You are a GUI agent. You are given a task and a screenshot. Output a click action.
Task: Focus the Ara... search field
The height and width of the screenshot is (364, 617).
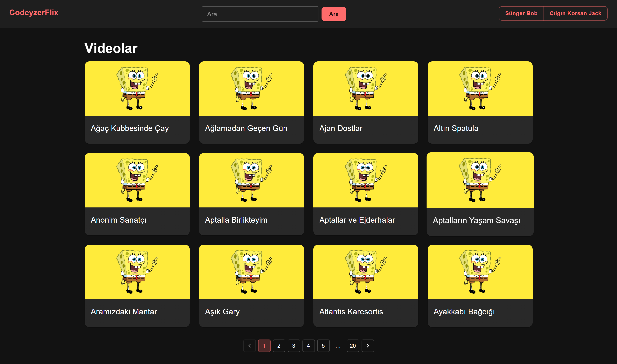(x=260, y=14)
